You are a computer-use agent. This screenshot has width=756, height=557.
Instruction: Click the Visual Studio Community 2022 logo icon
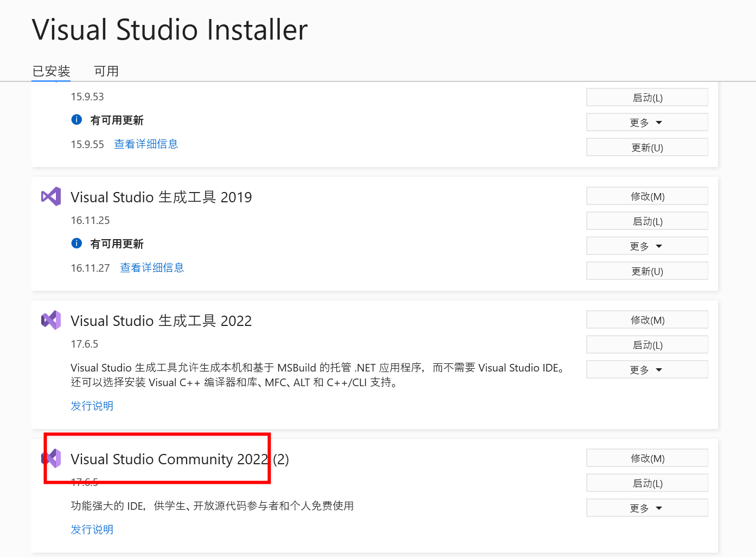pos(51,458)
